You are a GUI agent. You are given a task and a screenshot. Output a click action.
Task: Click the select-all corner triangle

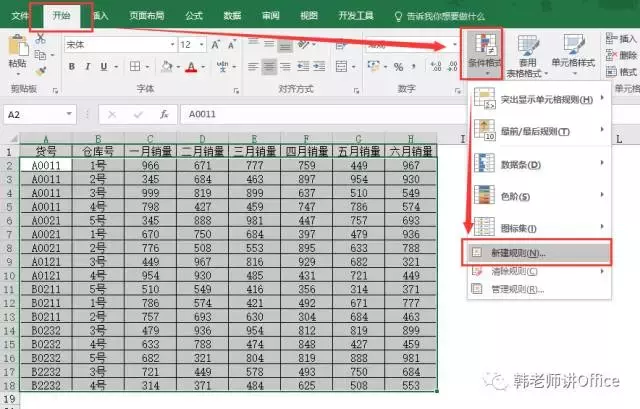(x=13, y=139)
